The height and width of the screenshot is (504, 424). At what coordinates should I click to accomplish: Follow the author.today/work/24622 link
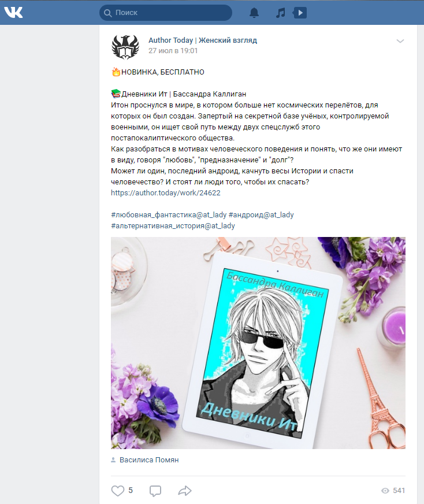[166, 192]
